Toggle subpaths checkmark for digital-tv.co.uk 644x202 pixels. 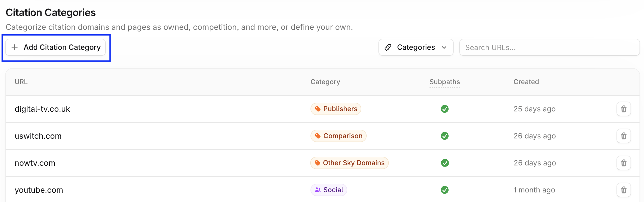pyautogui.click(x=444, y=109)
